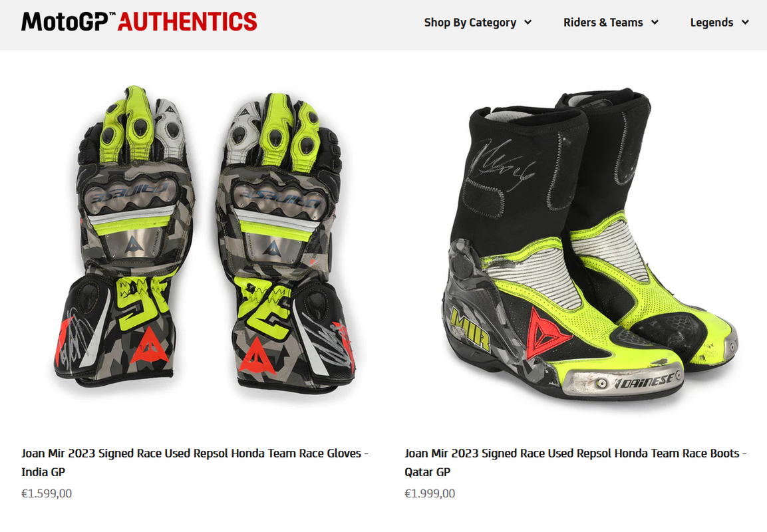Click the right signed glove in photo
The image size is (767, 532).
(286, 239)
